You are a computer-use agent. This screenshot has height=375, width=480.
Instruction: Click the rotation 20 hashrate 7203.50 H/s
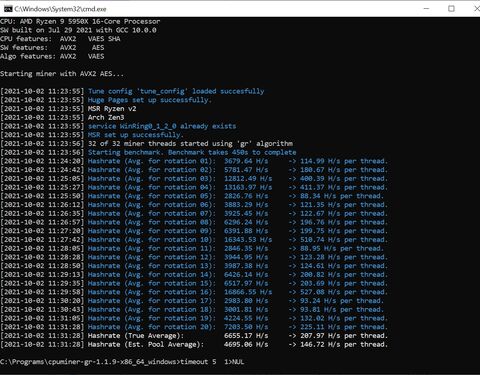(246, 327)
